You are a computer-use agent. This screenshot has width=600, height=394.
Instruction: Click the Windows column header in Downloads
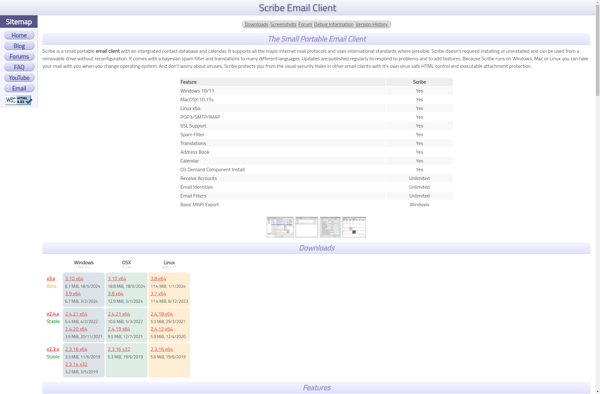click(84, 263)
